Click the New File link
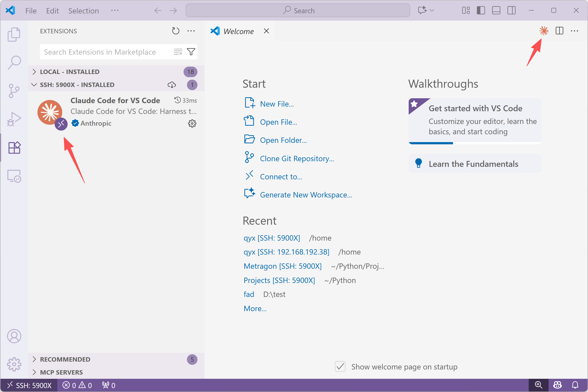Image resolution: width=588 pixels, height=392 pixels. pos(277,104)
